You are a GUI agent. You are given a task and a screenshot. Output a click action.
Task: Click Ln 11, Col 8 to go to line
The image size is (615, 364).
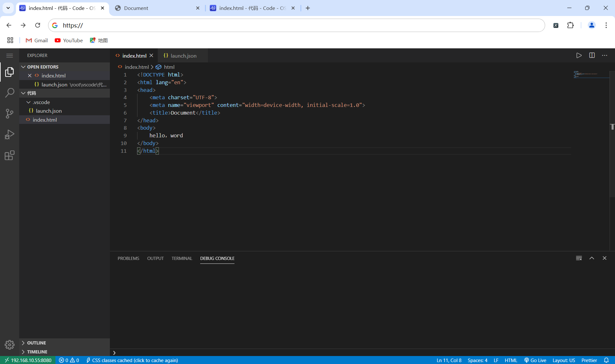(449, 360)
